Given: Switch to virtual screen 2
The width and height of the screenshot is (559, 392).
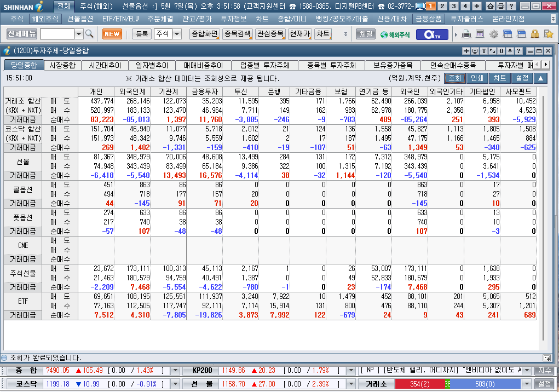Looking at the screenshot, I should [442, 6].
